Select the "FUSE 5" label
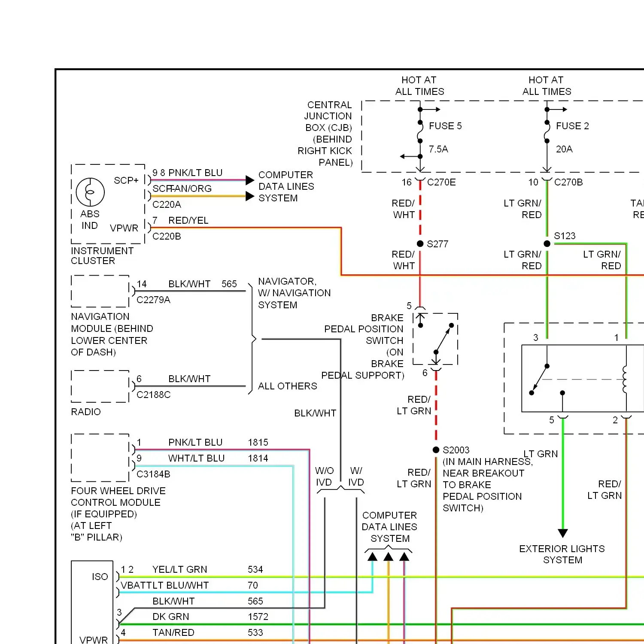The image size is (644, 644). point(445,126)
